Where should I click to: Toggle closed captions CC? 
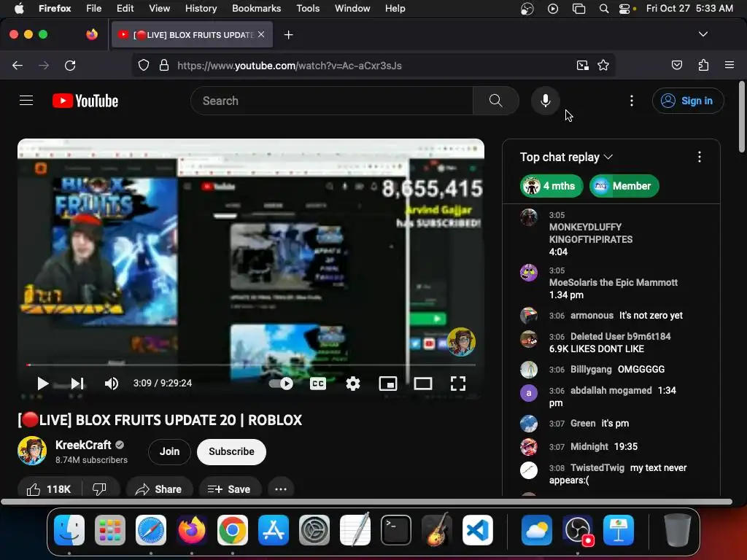click(x=318, y=384)
